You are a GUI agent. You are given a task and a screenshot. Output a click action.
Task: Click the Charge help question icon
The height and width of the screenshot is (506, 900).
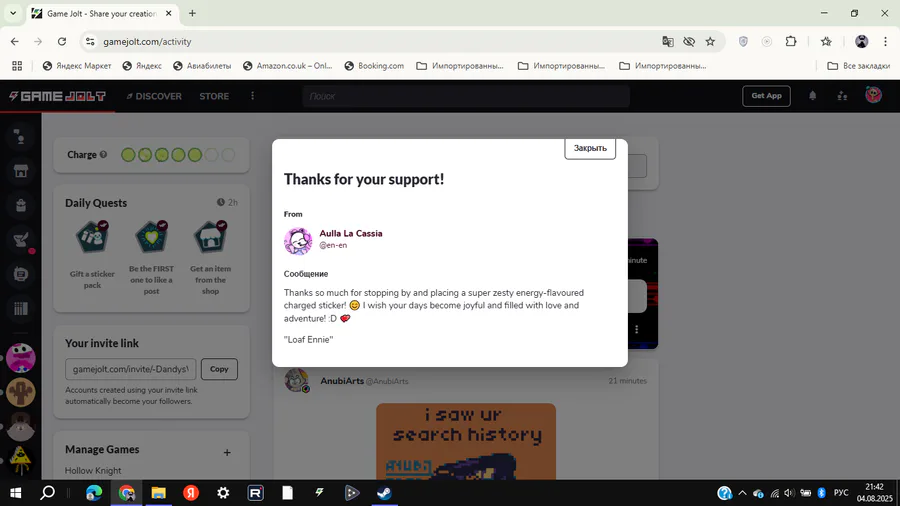103,154
